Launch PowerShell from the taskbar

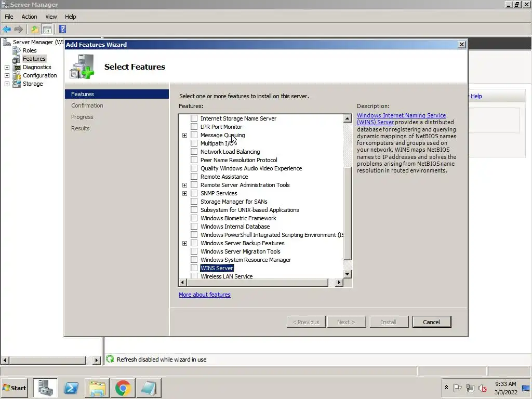71,388
